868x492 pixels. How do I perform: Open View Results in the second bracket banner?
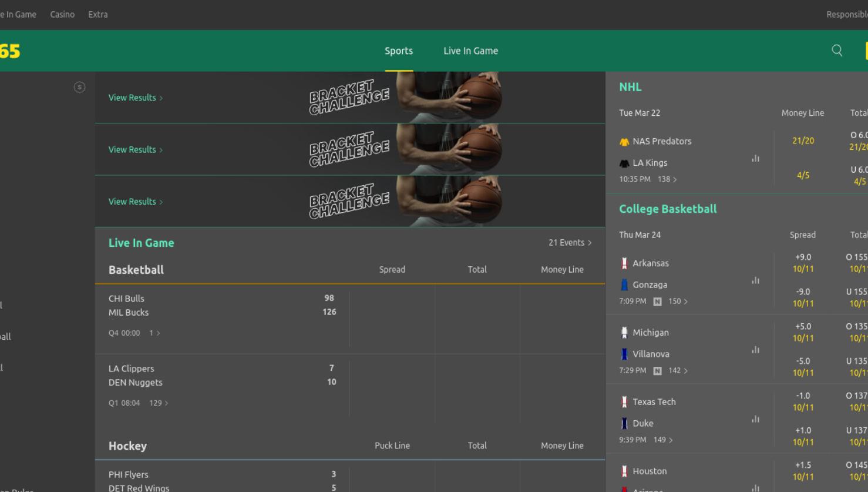pyautogui.click(x=136, y=150)
